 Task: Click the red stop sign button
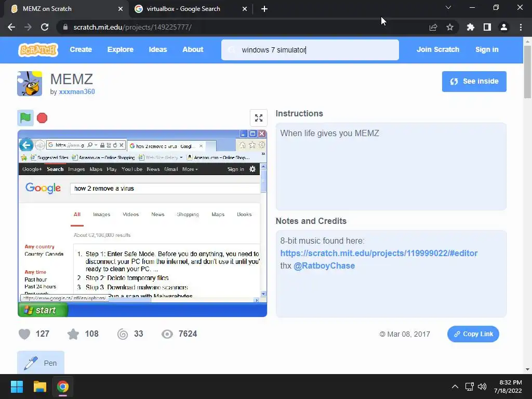click(42, 118)
